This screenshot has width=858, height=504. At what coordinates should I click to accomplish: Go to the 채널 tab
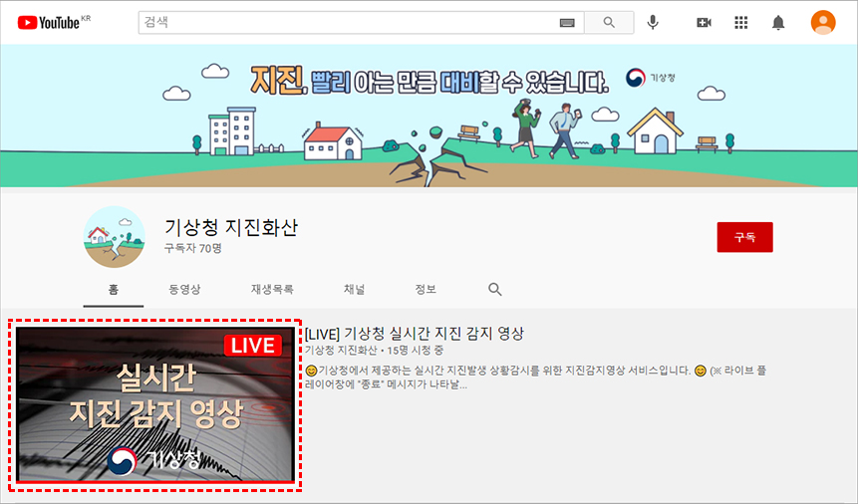click(x=354, y=289)
